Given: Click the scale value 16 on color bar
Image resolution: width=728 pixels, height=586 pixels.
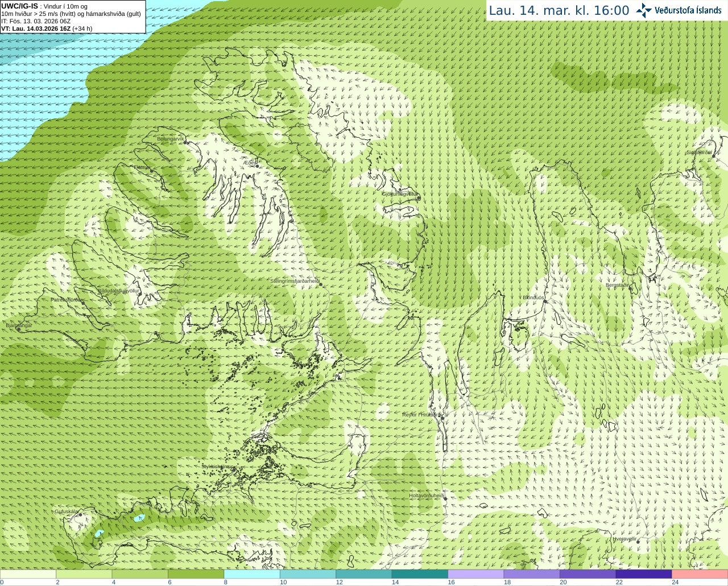Looking at the screenshot, I should [451, 582].
